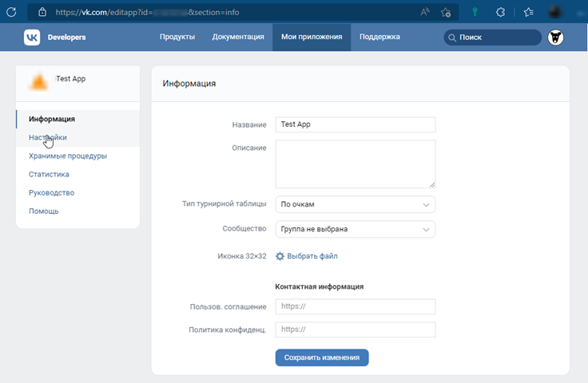Screen dimensions: 588x383
Task: Open Руководство in the sidebar
Action: pos(78,193)
